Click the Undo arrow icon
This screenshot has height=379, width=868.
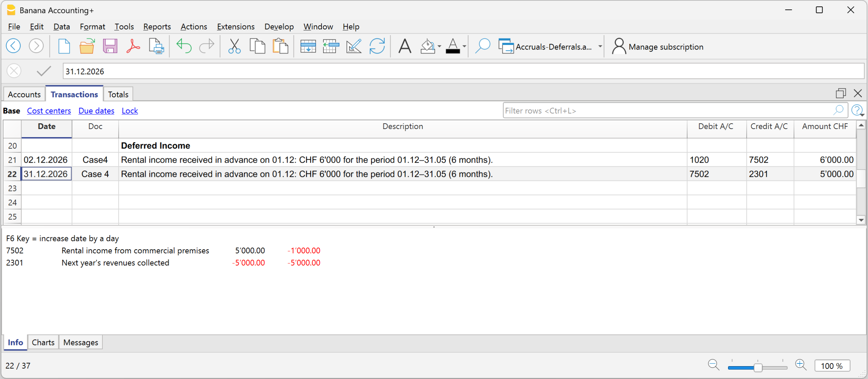pos(184,46)
